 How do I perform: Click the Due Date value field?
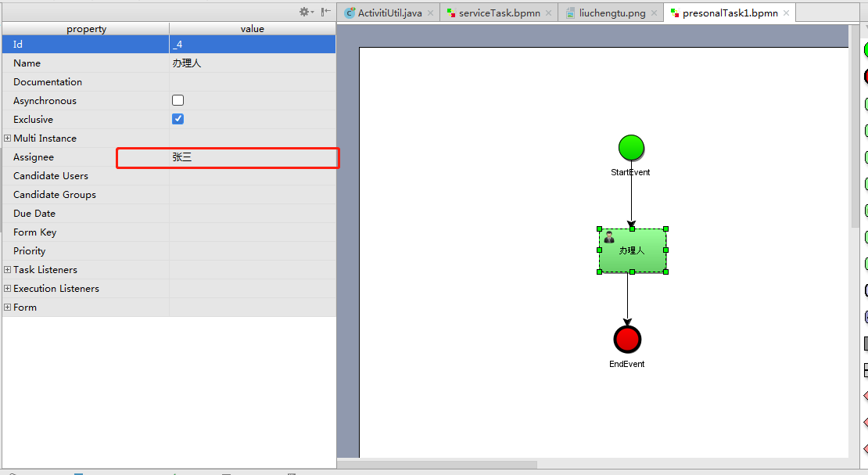tap(253, 214)
